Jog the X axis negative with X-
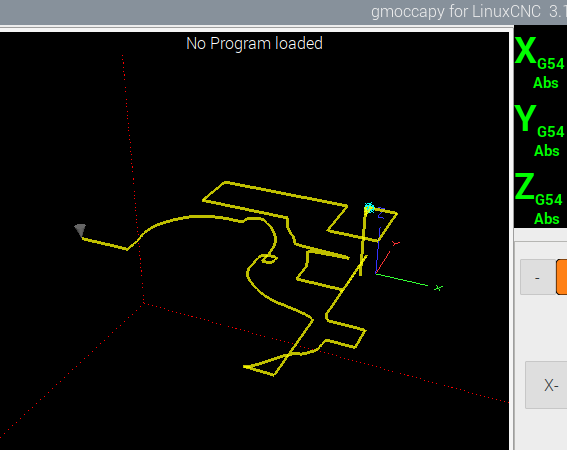This screenshot has height=450, width=567. [x=546, y=385]
